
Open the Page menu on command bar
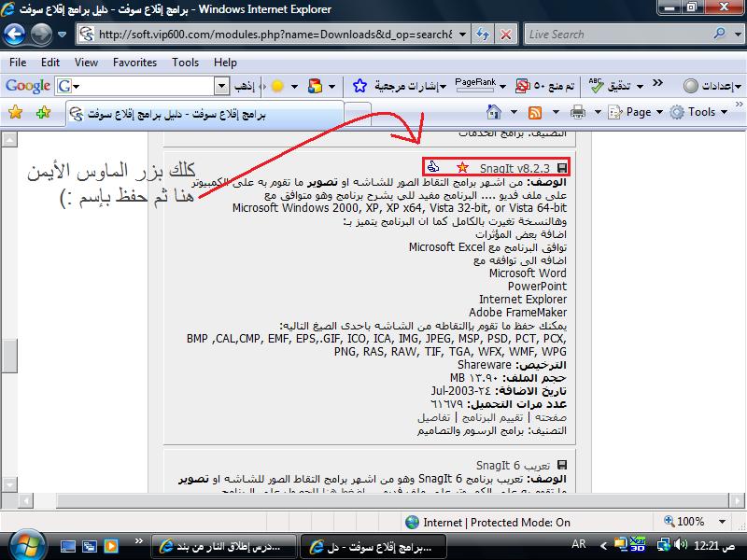636,112
